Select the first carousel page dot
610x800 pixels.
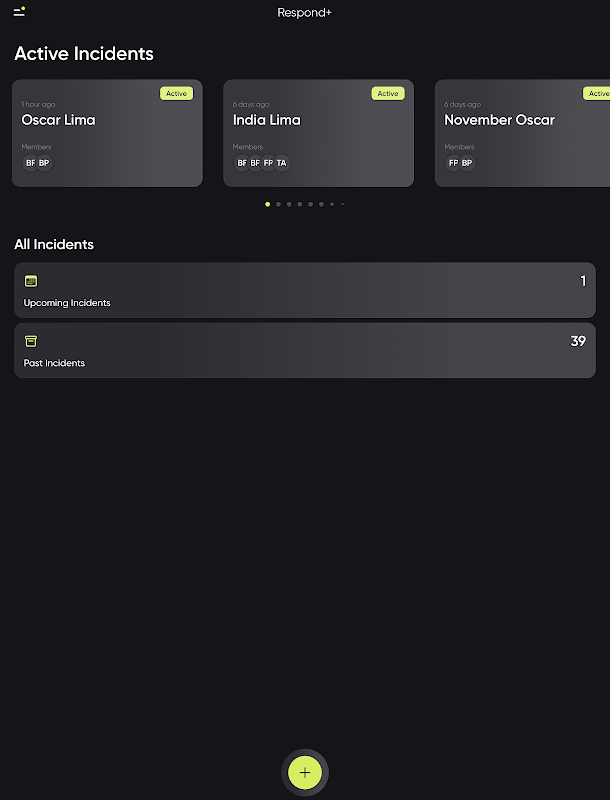[267, 204]
